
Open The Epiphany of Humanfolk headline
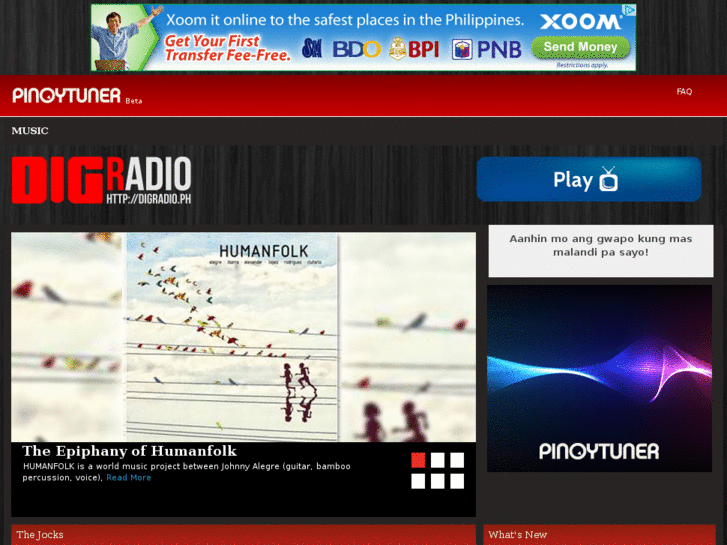129,451
